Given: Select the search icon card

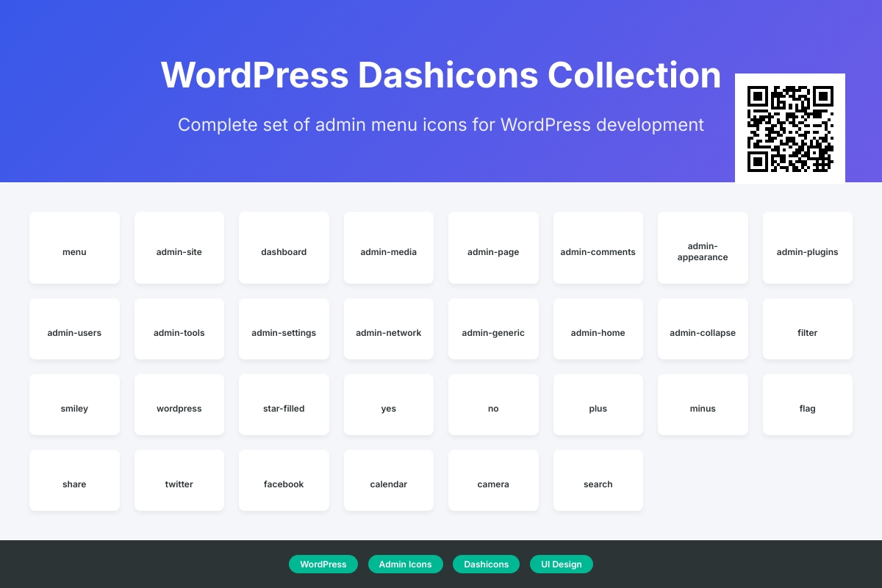Looking at the screenshot, I should [x=598, y=480].
